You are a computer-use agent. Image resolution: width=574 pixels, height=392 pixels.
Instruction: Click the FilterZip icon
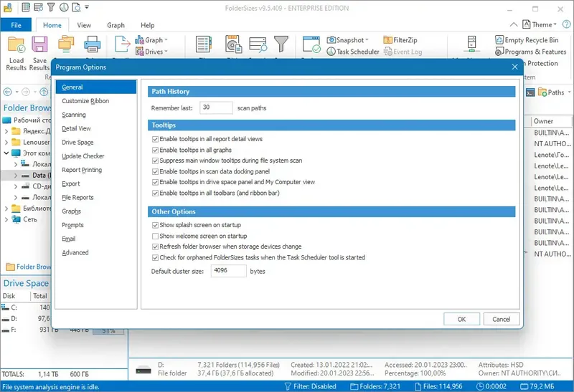(387, 40)
